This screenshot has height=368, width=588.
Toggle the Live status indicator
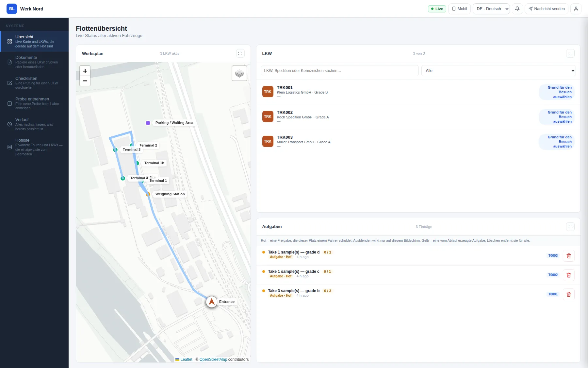pyautogui.click(x=437, y=9)
